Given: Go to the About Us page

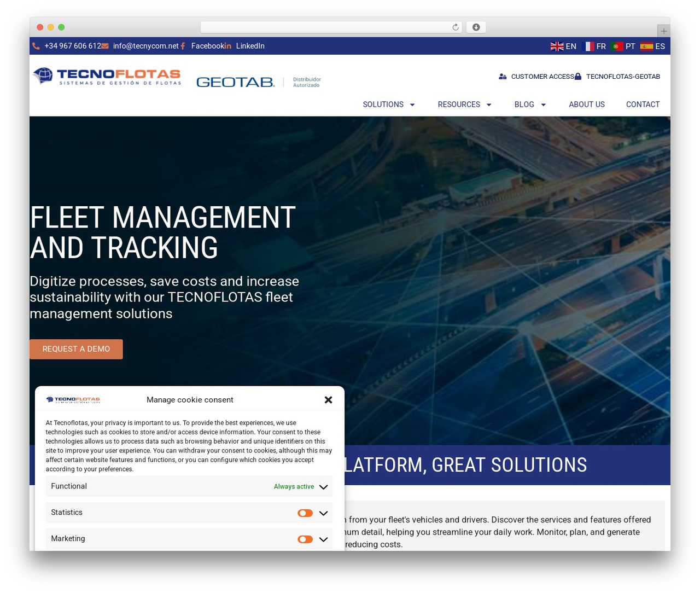Looking at the screenshot, I should (587, 104).
